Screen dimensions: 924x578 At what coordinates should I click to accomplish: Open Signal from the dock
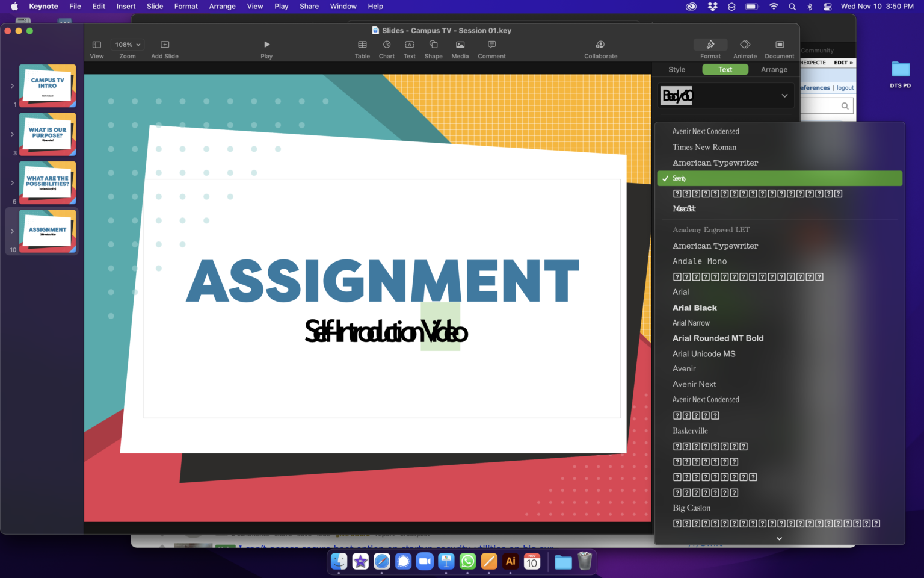(x=403, y=561)
